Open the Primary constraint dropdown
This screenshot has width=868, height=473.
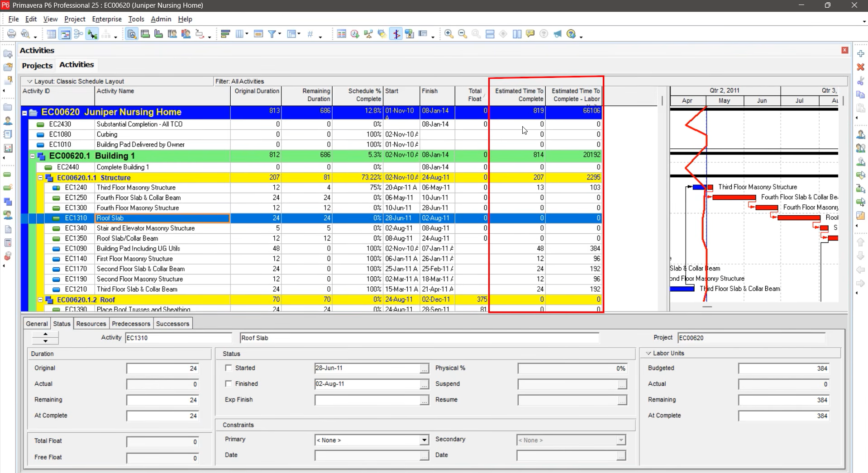pos(423,440)
